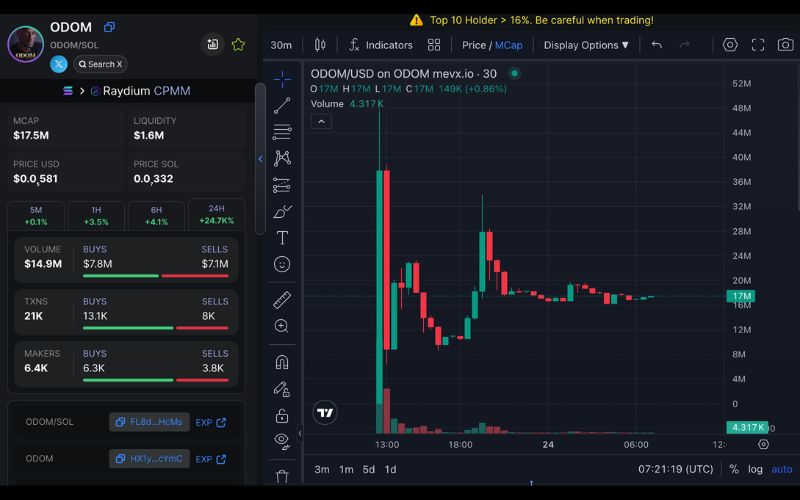800x500 pixels.
Task: Select the XABCD pattern tool
Action: coord(282,158)
